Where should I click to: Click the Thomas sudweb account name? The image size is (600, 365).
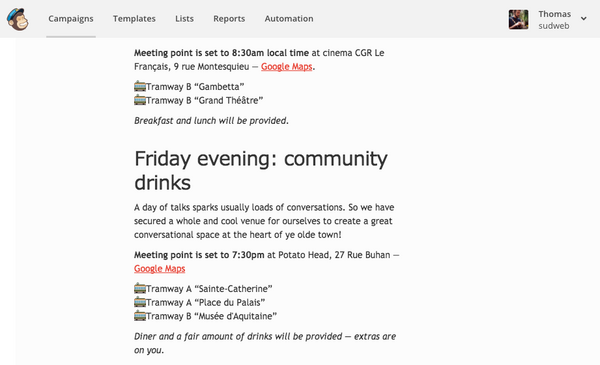point(554,20)
